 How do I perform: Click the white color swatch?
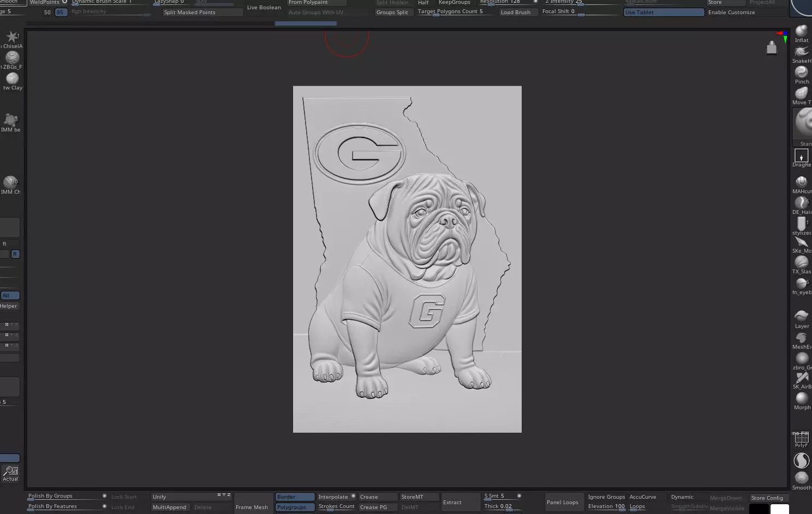[x=780, y=509]
